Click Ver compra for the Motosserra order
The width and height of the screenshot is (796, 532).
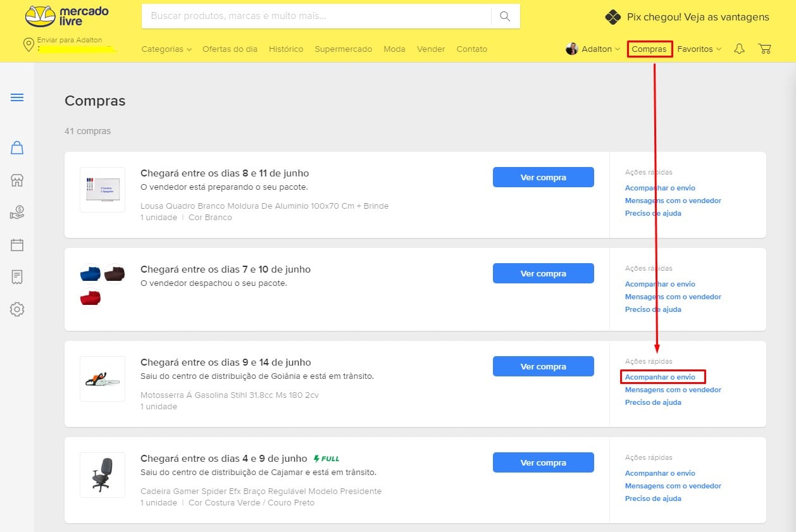click(543, 366)
